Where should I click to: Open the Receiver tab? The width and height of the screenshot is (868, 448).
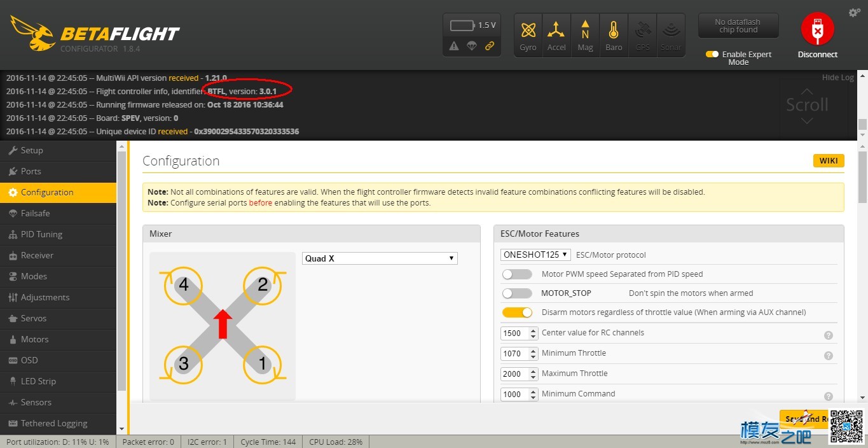[58, 256]
